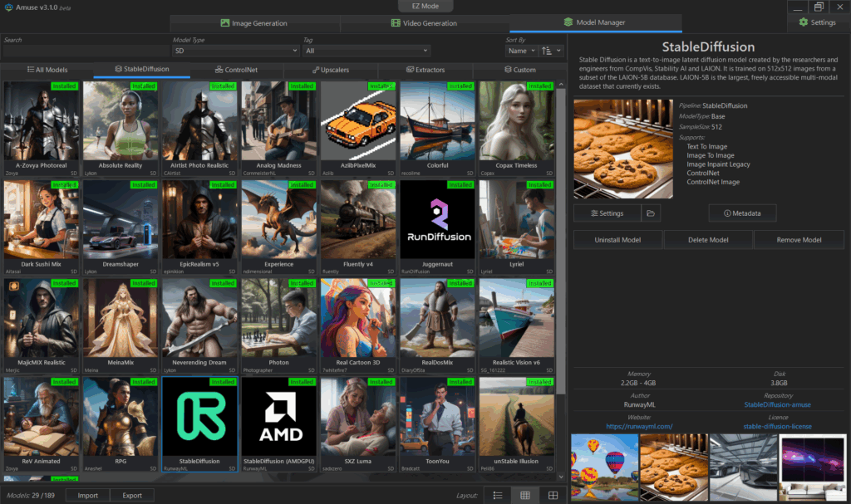Select the EpicRealism v5 model card
This screenshot has width=851, height=504.
tap(199, 228)
